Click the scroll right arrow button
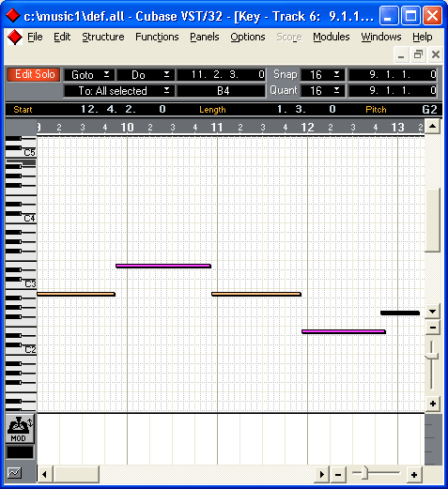 click(322, 475)
